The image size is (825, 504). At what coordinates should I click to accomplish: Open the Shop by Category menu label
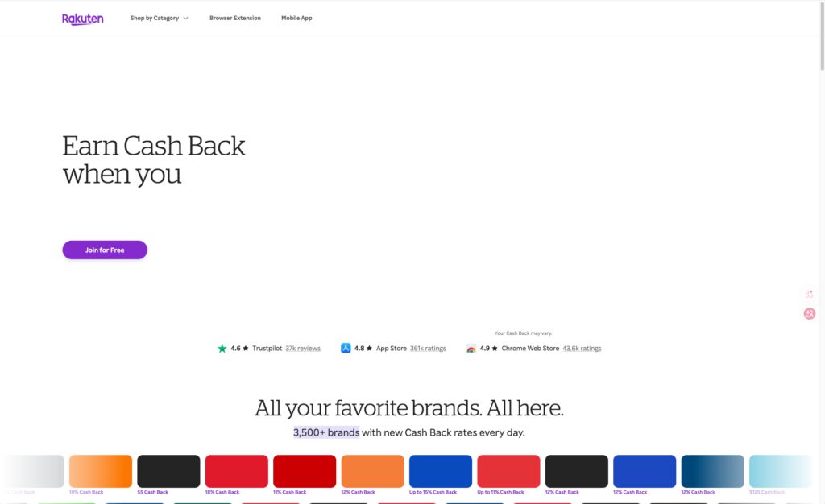click(155, 18)
